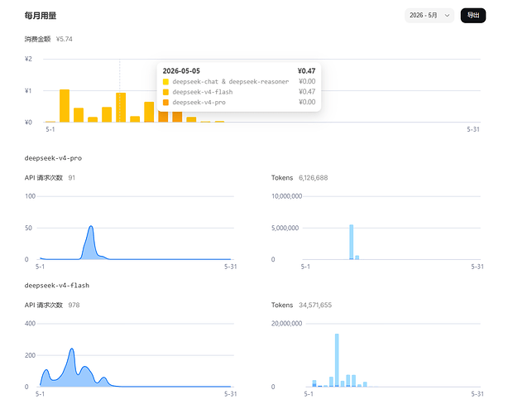Click the 消费金额 ¥5.74 amount value
The image size is (532, 414).
65,39
